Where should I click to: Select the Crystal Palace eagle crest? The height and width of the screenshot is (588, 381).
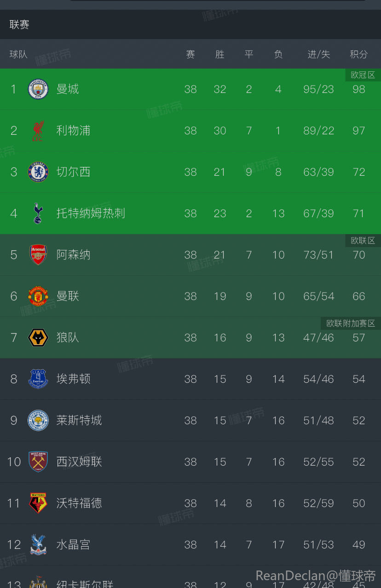pos(38,545)
